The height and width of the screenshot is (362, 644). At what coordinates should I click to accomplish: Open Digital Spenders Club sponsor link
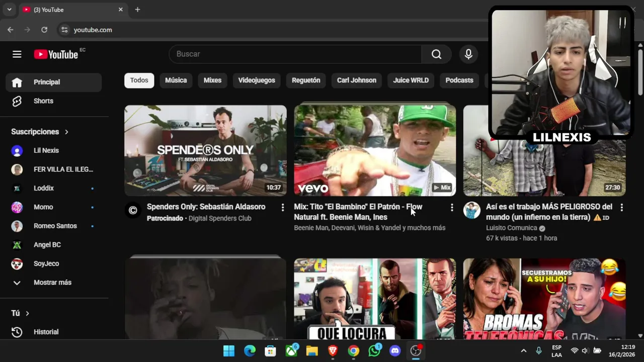pyautogui.click(x=220, y=218)
